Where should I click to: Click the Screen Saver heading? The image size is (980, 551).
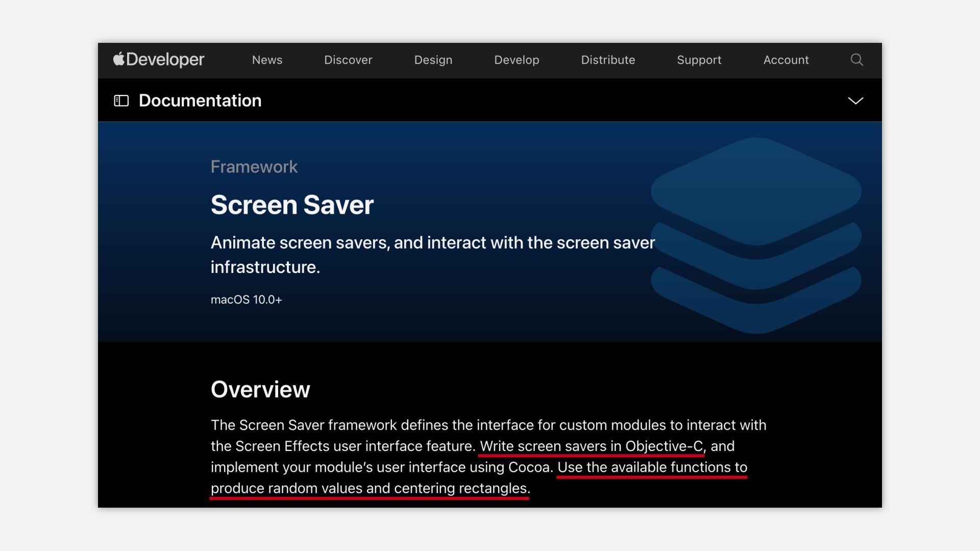click(292, 205)
